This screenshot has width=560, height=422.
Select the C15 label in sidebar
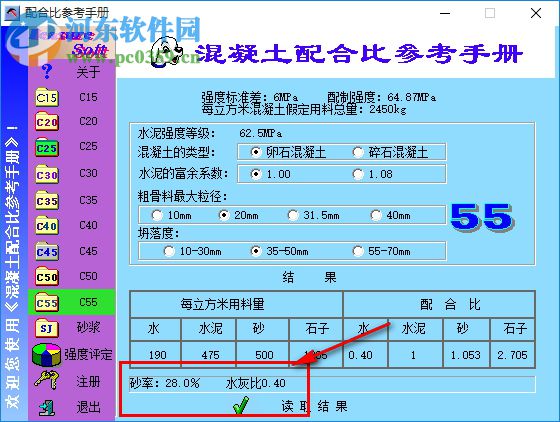(88, 97)
